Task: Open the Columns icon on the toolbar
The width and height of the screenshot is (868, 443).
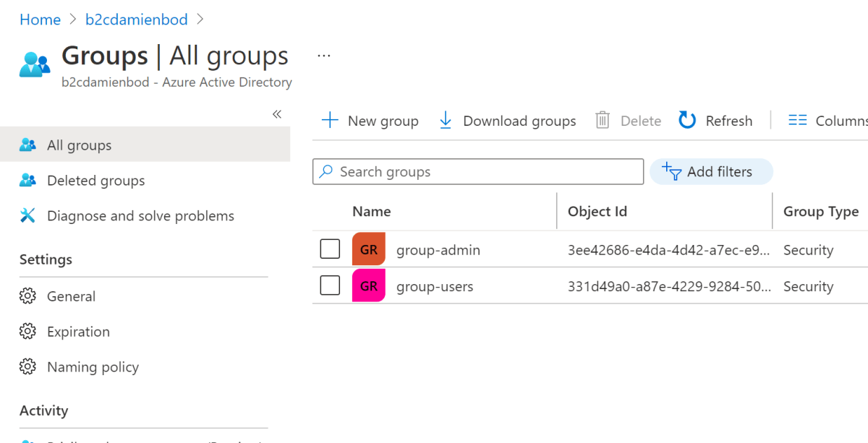Action: click(x=798, y=120)
